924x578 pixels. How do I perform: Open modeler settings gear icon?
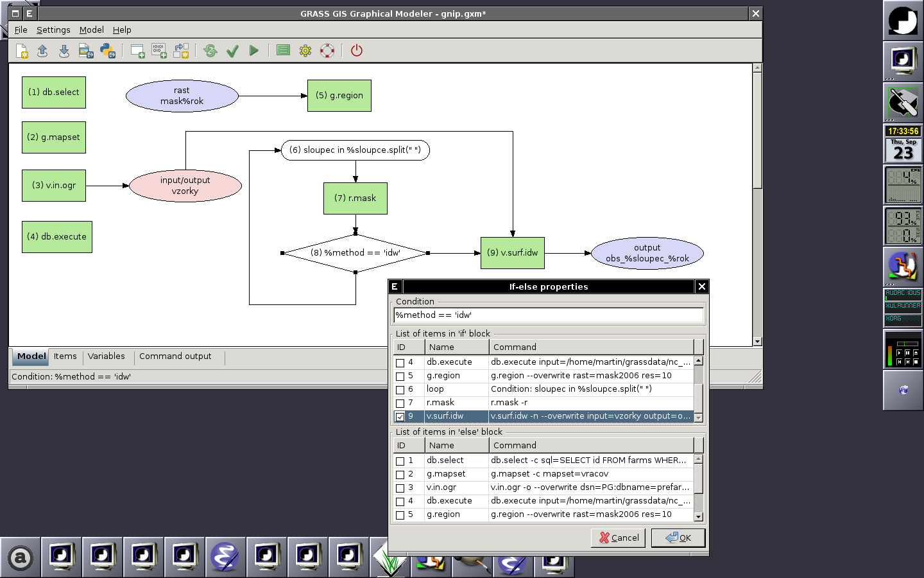pyautogui.click(x=305, y=51)
